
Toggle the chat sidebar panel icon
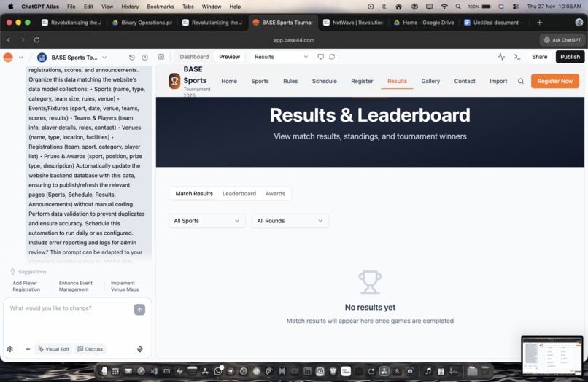click(161, 57)
